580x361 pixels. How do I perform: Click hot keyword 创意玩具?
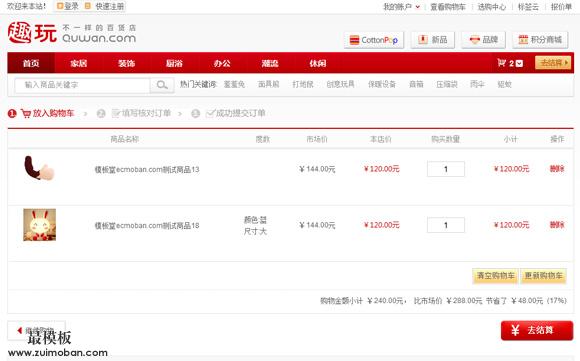click(x=340, y=84)
